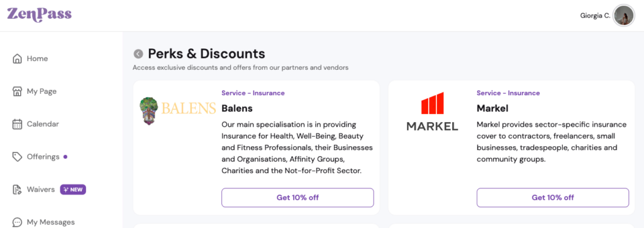Go back using the arrow beside Perks & Discounts

tap(138, 54)
